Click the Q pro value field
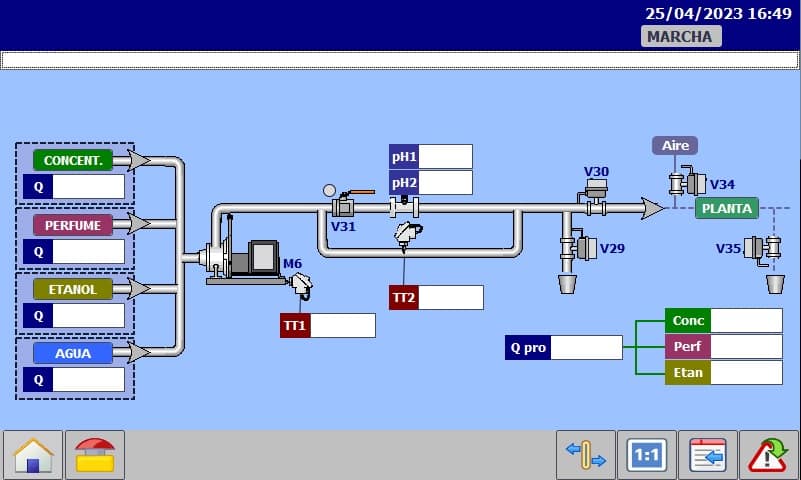Image resolution: width=801 pixels, height=480 pixels. tap(586, 348)
